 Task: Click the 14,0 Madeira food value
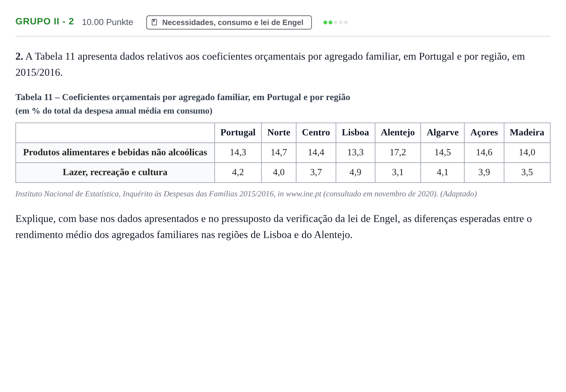click(x=527, y=152)
